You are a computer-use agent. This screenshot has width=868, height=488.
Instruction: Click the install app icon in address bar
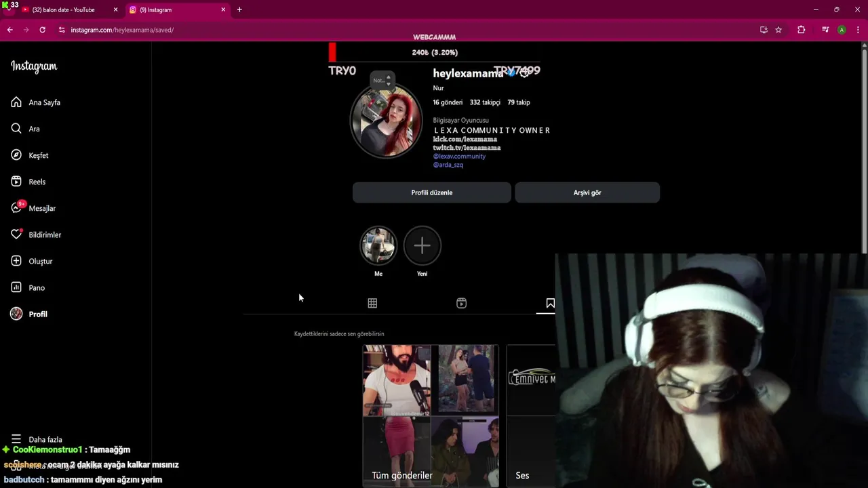(x=764, y=30)
